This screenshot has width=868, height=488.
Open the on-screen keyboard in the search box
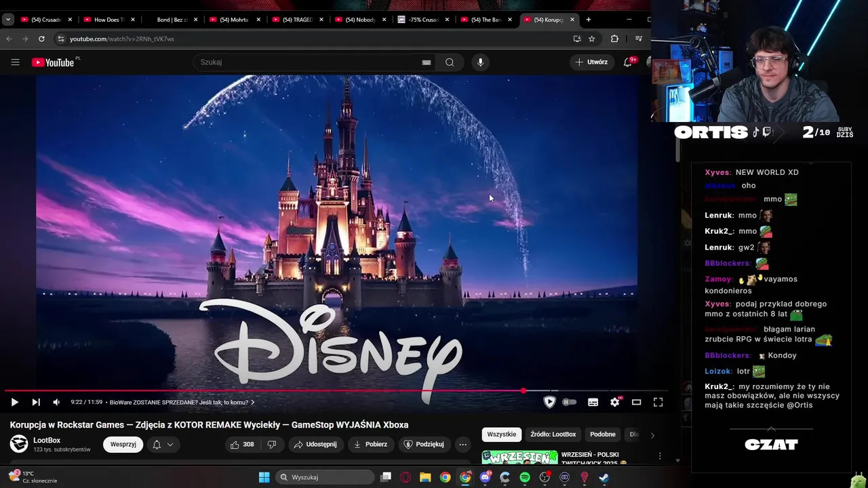point(426,62)
